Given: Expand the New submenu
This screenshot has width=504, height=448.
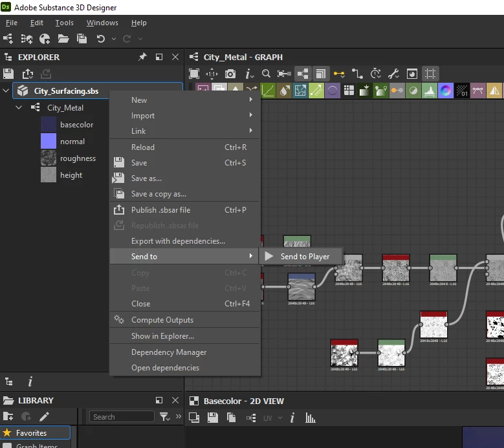Looking at the screenshot, I should (x=185, y=100).
